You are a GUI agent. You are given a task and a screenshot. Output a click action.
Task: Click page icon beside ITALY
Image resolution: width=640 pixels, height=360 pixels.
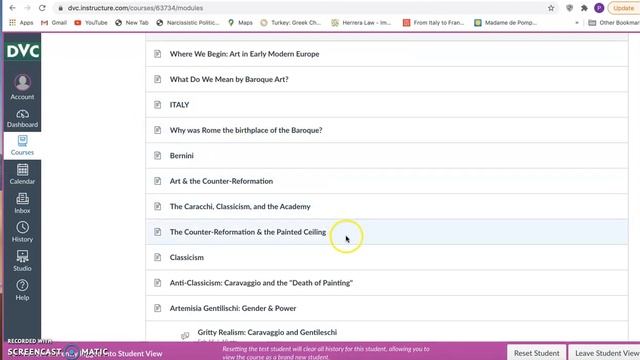158,105
